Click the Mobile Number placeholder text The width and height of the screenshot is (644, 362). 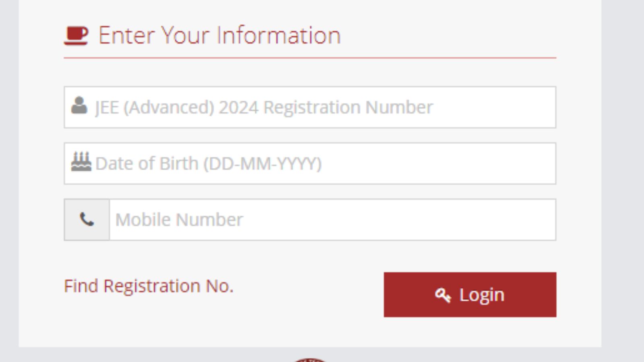[179, 220]
